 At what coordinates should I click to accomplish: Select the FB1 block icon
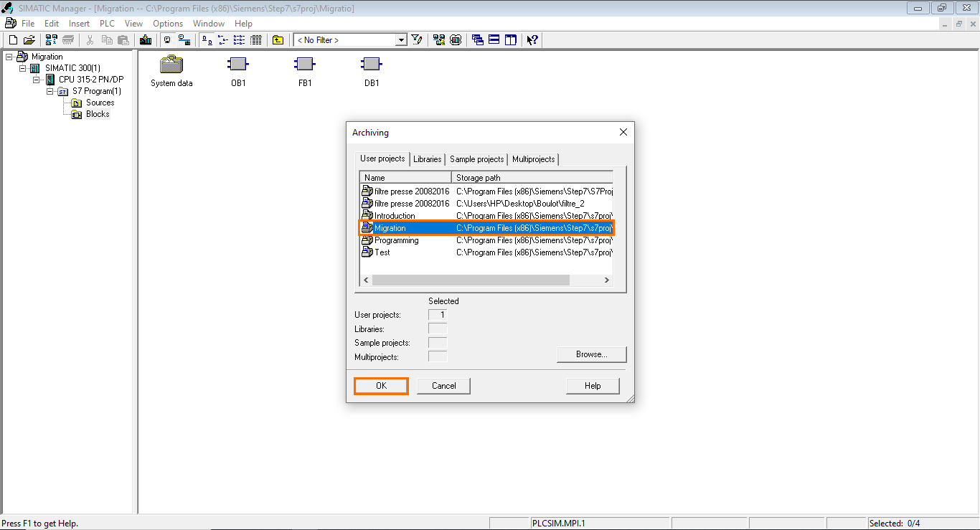click(x=305, y=63)
